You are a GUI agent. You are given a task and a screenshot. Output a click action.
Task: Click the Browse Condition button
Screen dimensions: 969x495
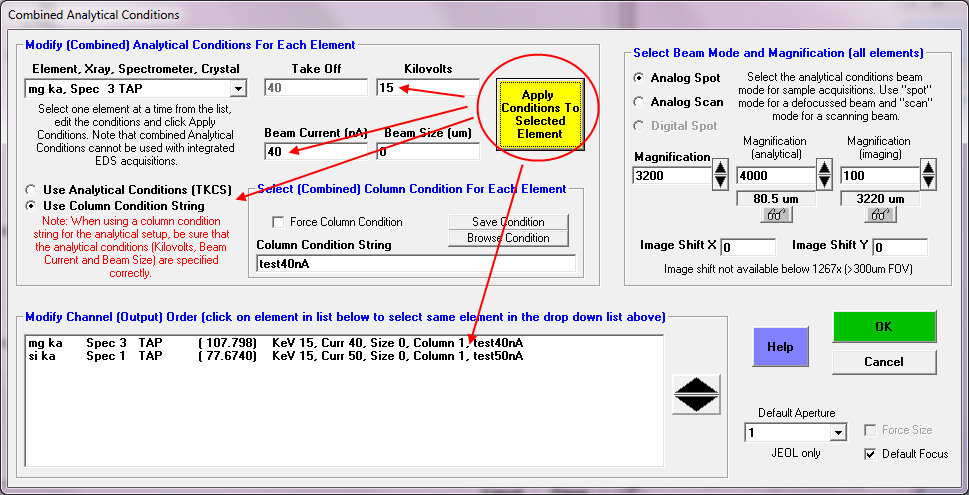click(x=508, y=238)
